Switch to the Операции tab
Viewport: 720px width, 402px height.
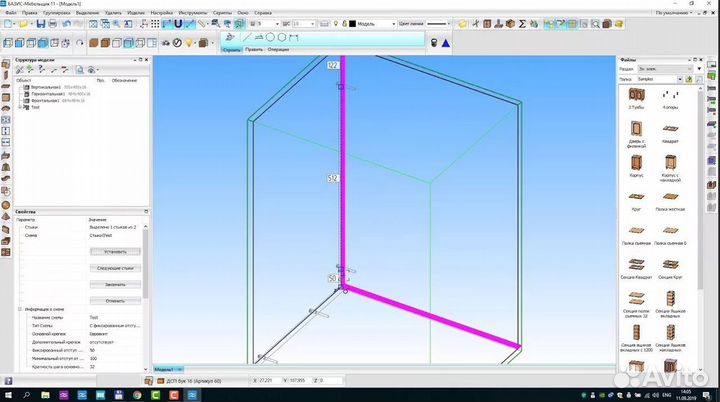(278, 49)
